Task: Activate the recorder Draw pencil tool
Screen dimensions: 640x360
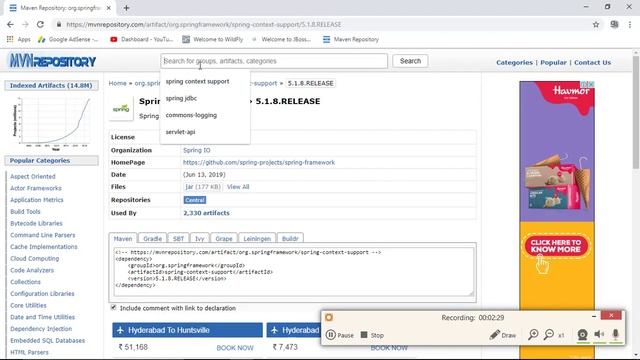Action: pos(503,335)
